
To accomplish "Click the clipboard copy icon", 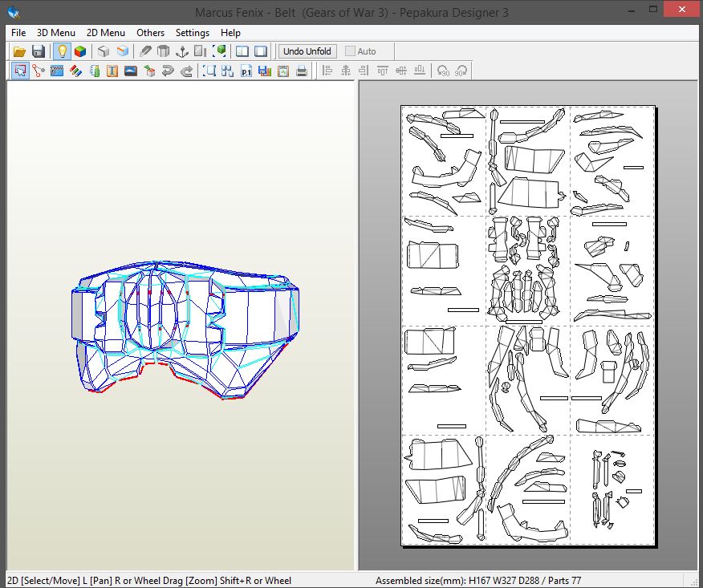I will point(283,71).
